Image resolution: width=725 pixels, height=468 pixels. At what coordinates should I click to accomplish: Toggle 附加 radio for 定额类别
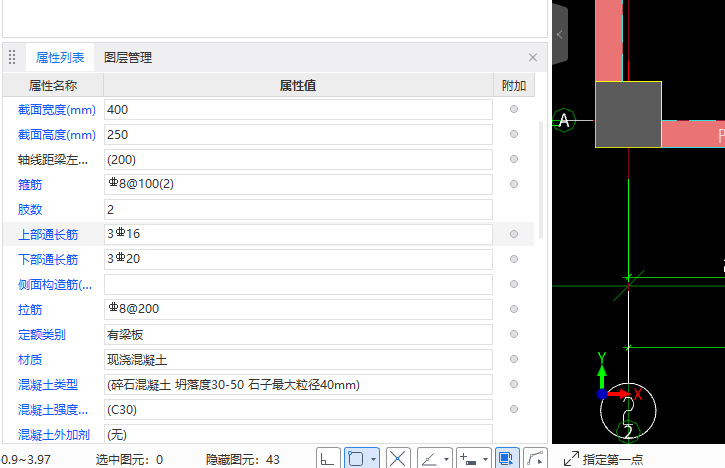(x=514, y=334)
